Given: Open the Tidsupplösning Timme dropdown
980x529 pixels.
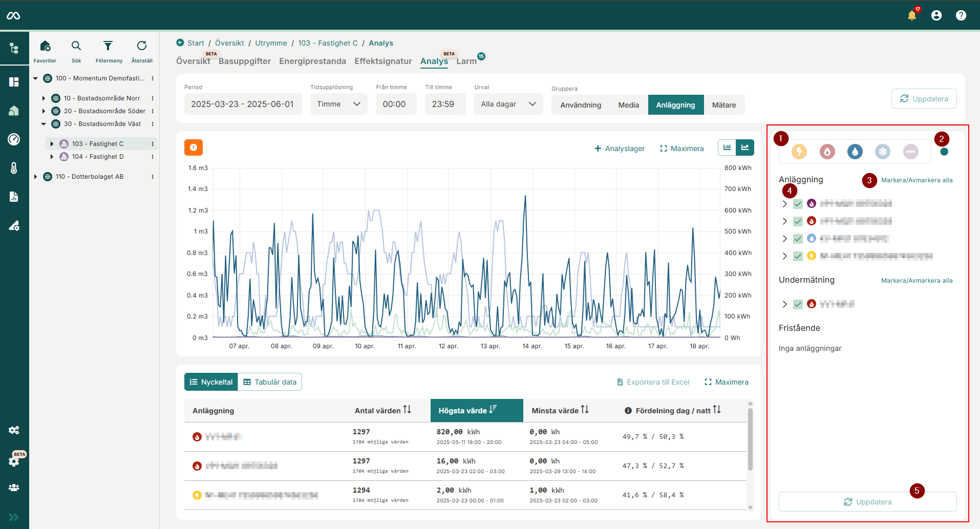Looking at the screenshot, I should pos(339,104).
